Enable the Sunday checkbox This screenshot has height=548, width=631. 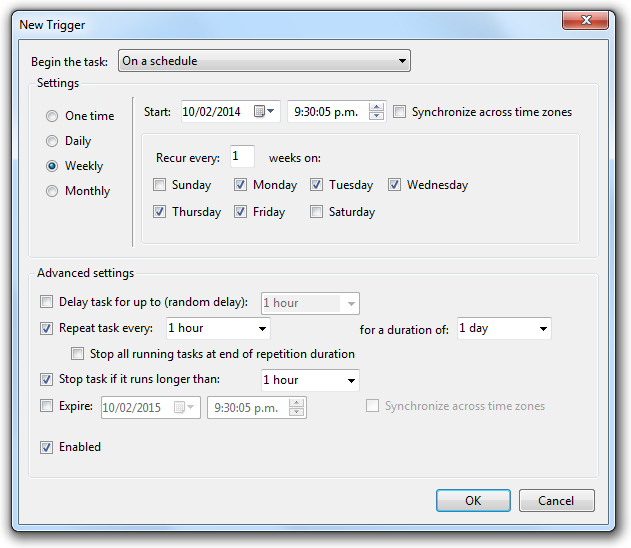click(x=160, y=185)
